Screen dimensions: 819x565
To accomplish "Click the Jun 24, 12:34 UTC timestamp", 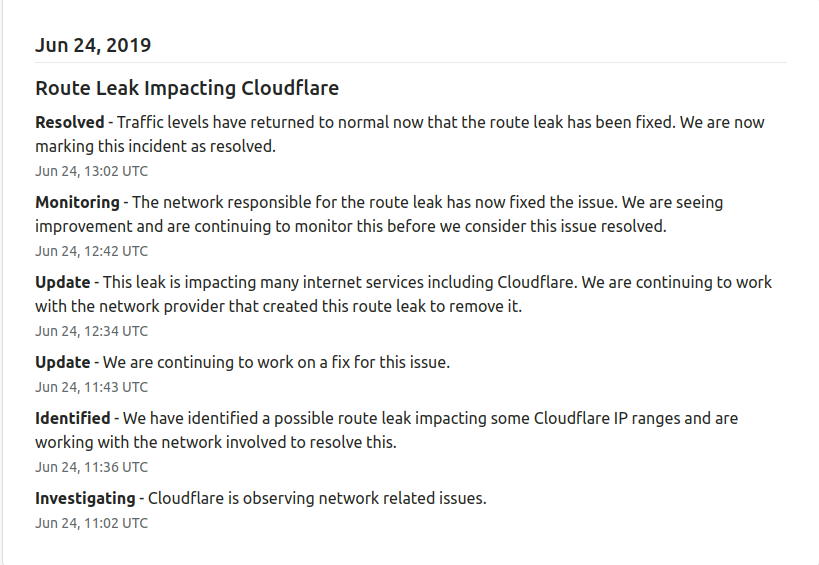I will tap(91, 331).
